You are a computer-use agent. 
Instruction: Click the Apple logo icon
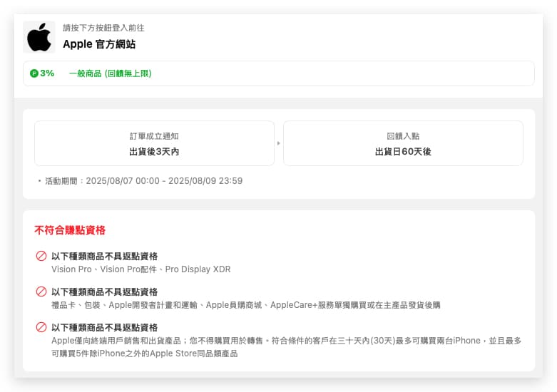coord(39,37)
